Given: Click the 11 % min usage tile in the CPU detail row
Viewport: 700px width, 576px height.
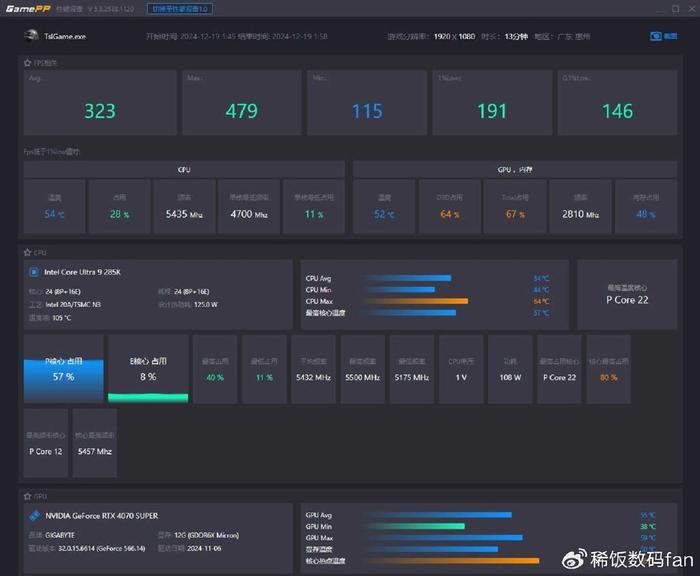Looking at the screenshot, I should 264,369.
